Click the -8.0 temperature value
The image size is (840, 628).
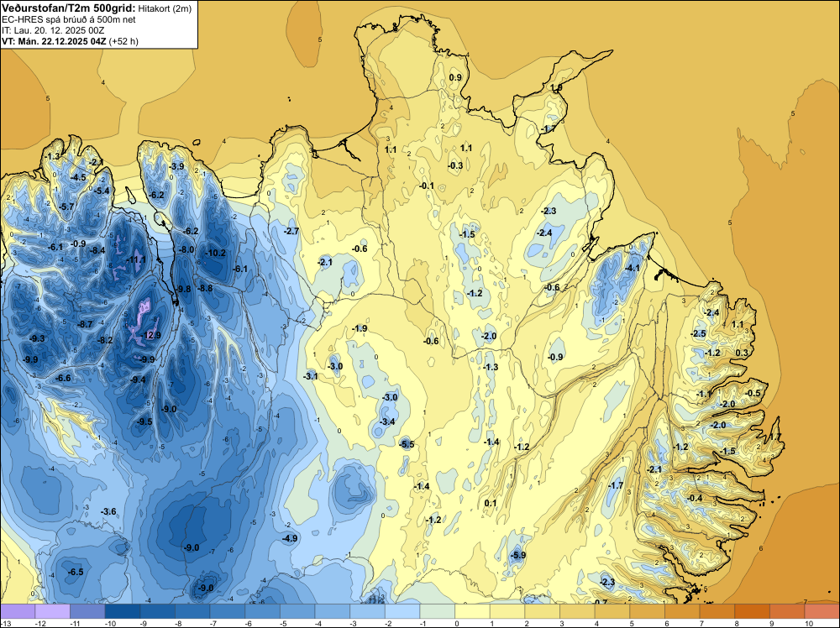pos(186,249)
